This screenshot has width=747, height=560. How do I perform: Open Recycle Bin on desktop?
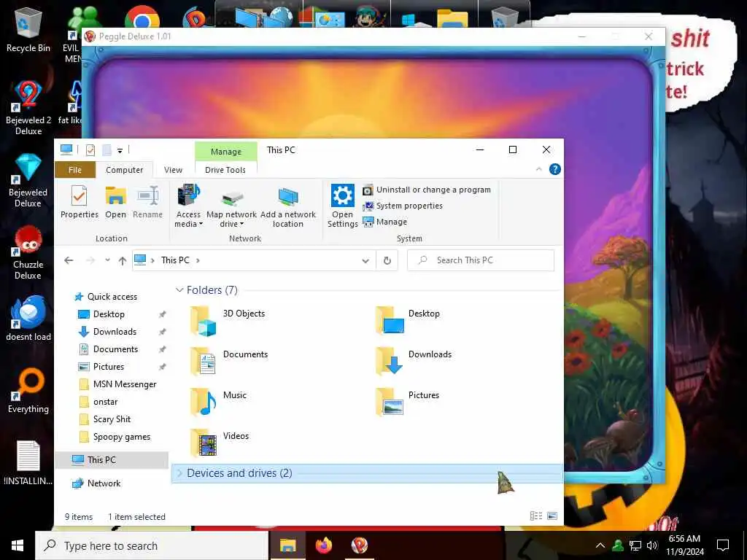coord(28,29)
